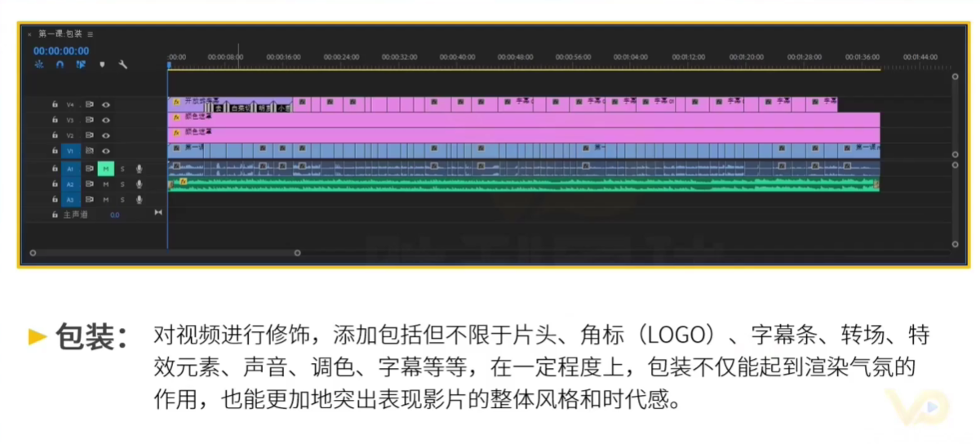Click the Linked Selection icon
980x444 pixels.
coord(81,64)
